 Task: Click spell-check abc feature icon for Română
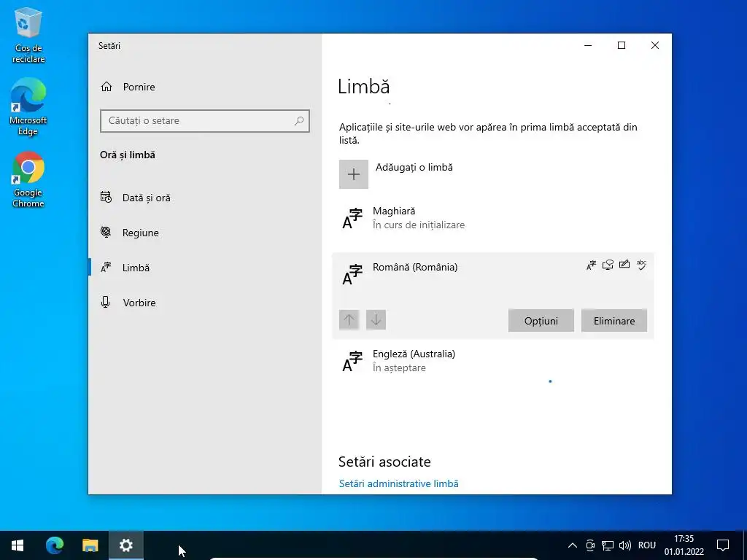tap(642, 265)
